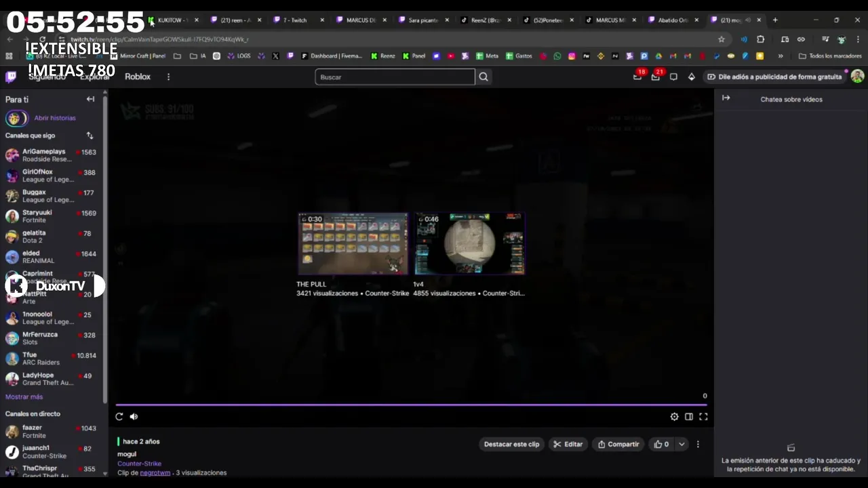Open browser extensions puzzle icon
Screen dimensions: 868x488
click(760, 39)
